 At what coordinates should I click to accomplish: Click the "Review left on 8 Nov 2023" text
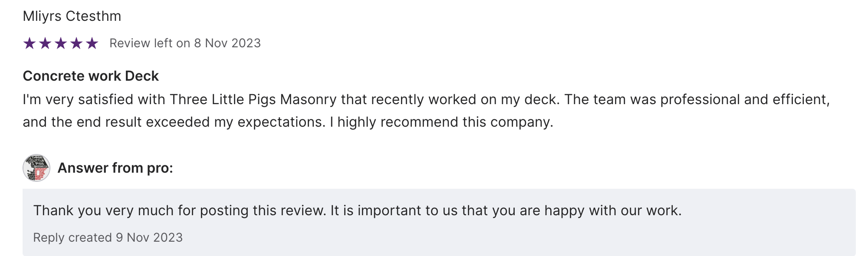click(x=185, y=43)
